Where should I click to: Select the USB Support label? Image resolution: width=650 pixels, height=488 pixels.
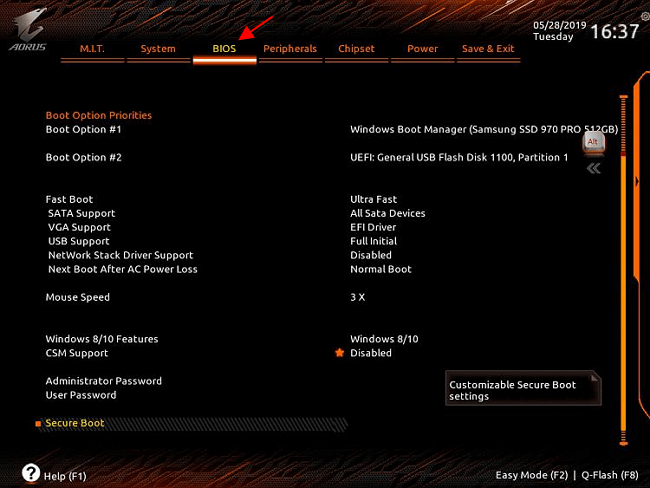coord(79,241)
